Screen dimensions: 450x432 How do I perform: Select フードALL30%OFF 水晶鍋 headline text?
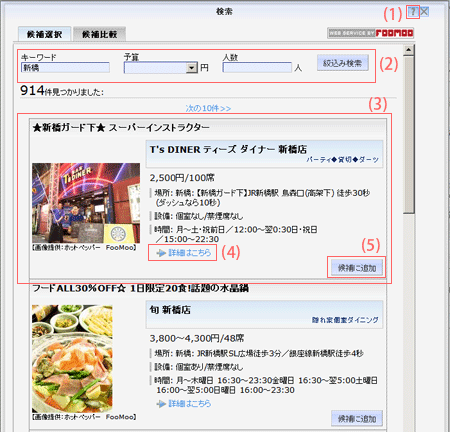click(140, 288)
